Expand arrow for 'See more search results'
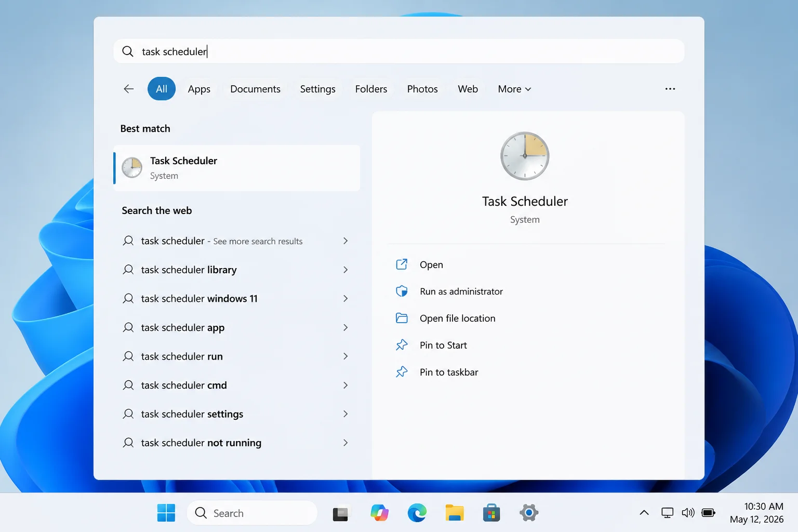Screen dimensions: 798x532 point(345,241)
